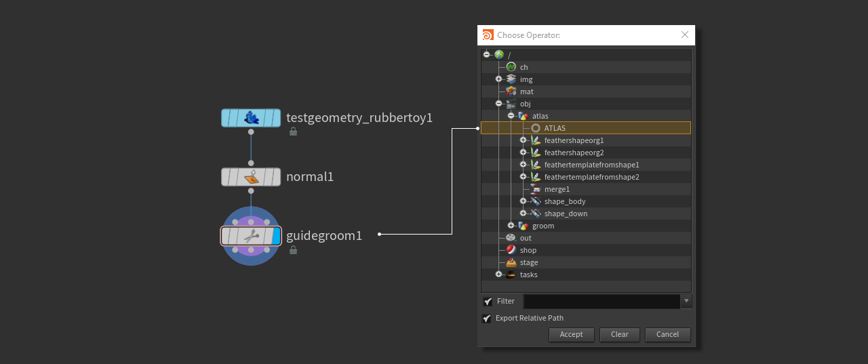Expand the feathershapeorg1 node
This screenshot has width=868, height=364.
(x=524, y=140)
